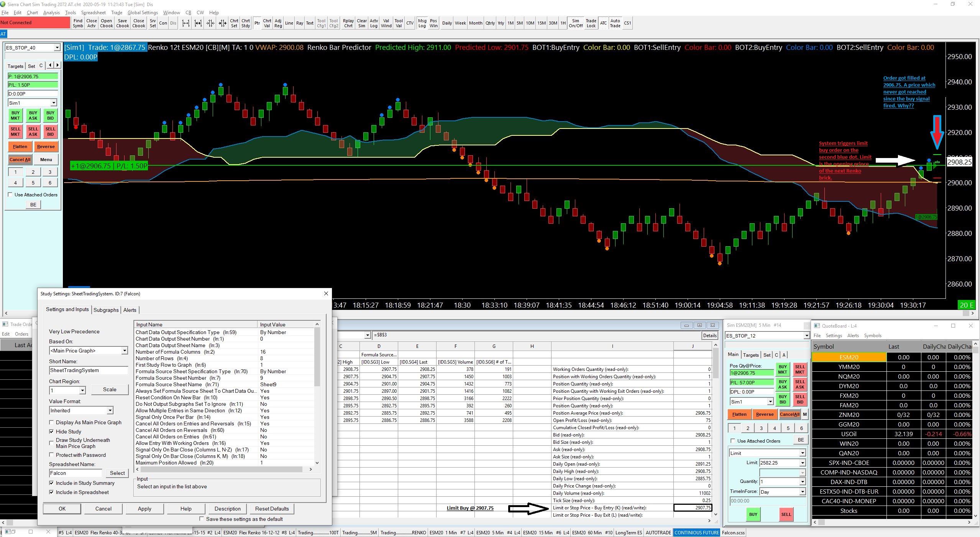
Task: Select the Ray drawing tool
Action: tap(300, 23)
